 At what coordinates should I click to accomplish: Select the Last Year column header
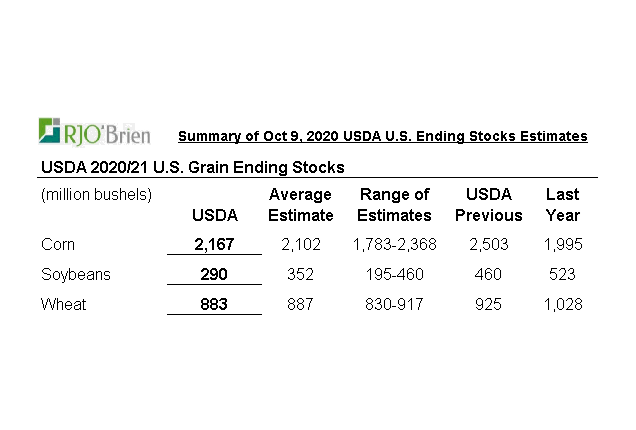coord(562,204)
